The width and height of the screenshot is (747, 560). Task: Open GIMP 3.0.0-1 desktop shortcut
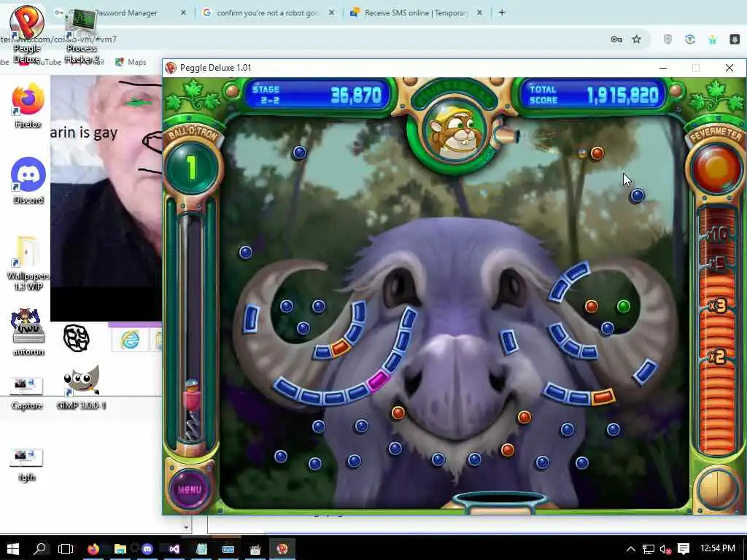(x=81, y=388)
